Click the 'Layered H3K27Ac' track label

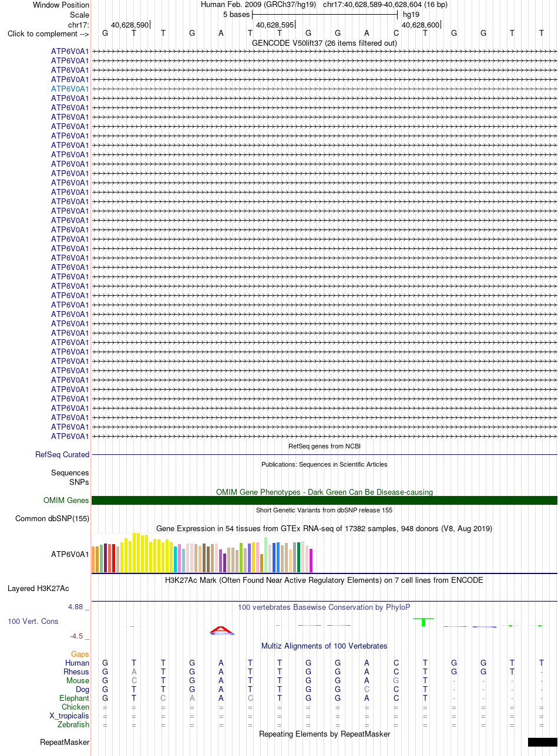[38, 588]
